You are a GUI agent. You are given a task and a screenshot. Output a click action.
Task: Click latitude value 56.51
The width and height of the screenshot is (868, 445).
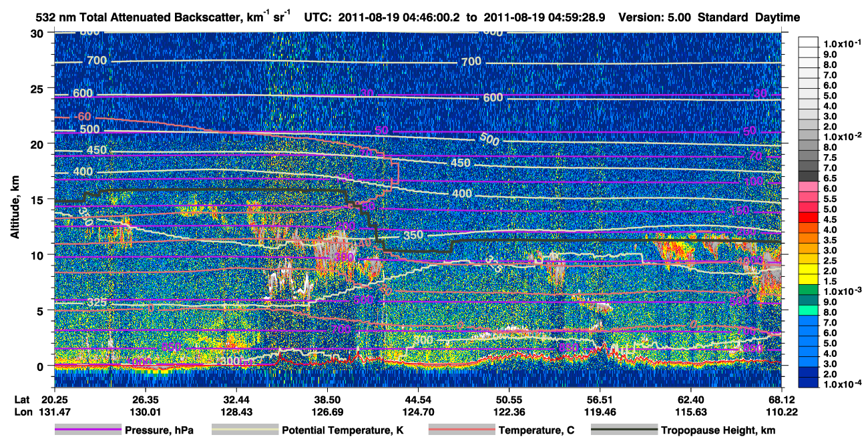coord(600,399)
